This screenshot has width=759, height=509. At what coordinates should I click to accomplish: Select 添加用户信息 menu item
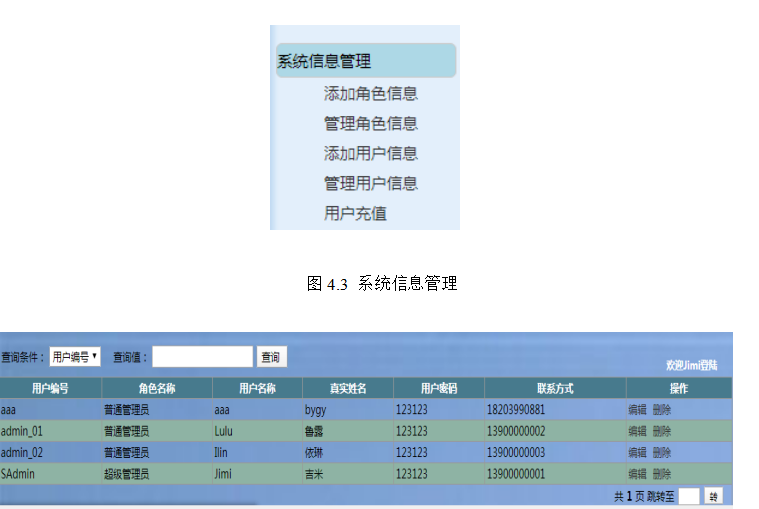click(370, 153)
